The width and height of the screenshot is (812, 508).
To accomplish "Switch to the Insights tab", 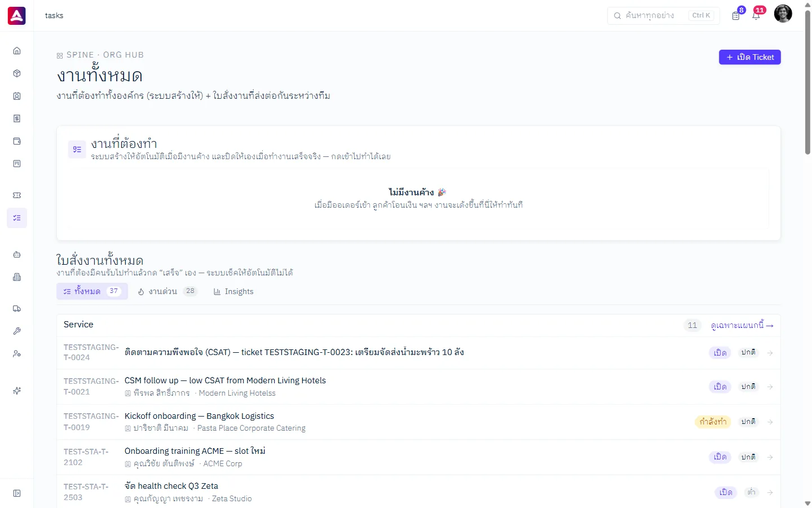I will tap(233, 291).
